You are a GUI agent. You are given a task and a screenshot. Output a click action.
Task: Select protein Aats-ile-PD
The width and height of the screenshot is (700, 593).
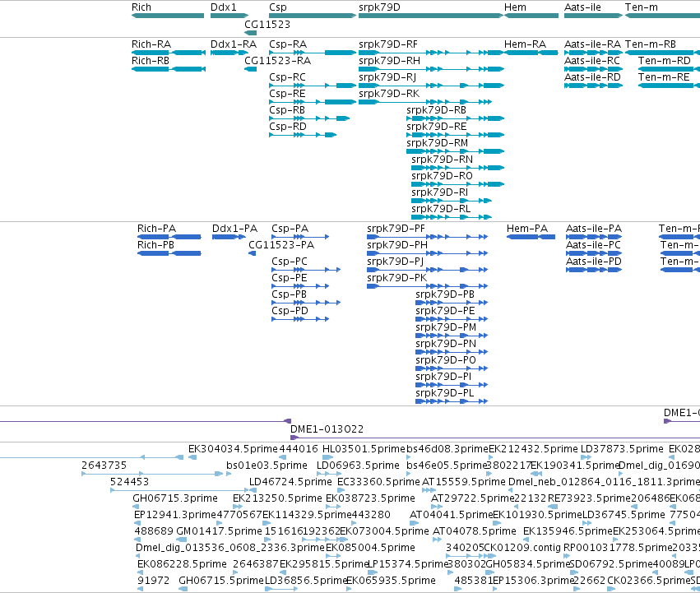coord(594,262)
